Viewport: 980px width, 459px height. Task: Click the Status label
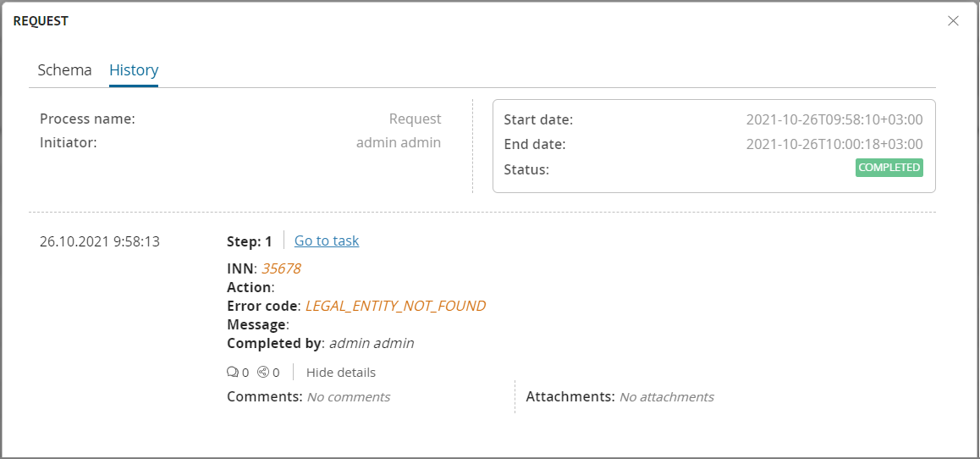tap(526, 169)
